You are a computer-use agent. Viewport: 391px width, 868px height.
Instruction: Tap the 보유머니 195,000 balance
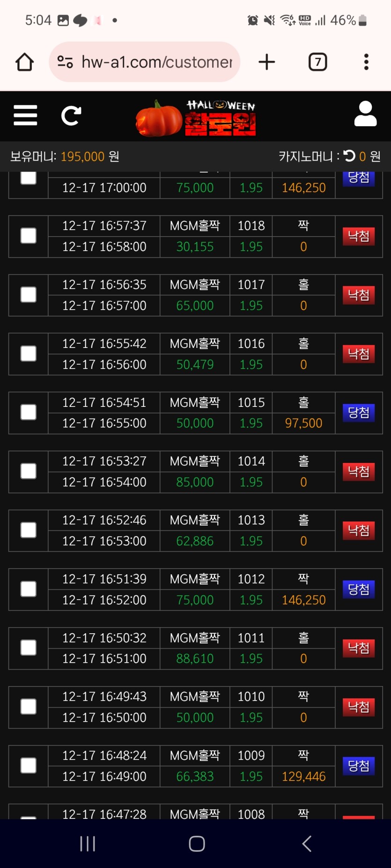point(65,156)
